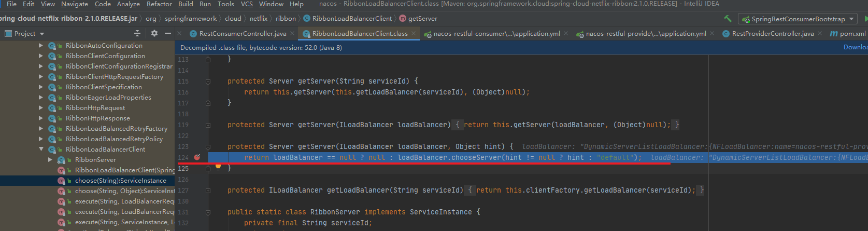
Task: Open Project panel settings gear
Action: pos(154,33)
